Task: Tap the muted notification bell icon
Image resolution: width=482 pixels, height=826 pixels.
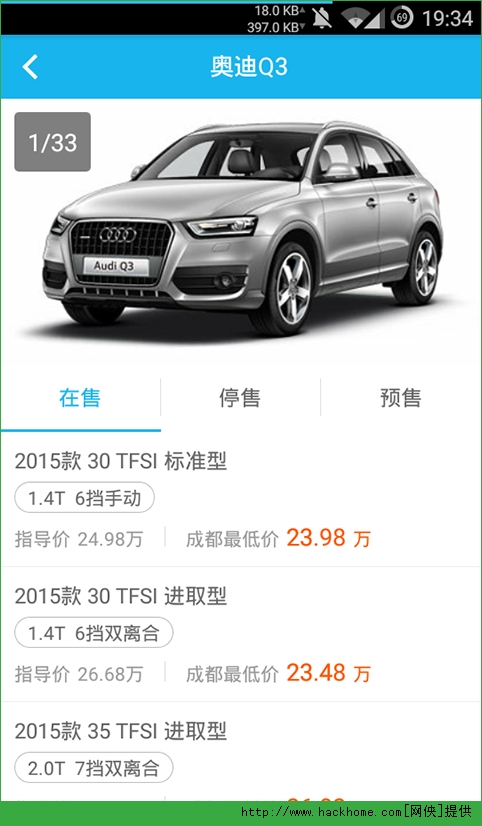Action: [321, 18]
